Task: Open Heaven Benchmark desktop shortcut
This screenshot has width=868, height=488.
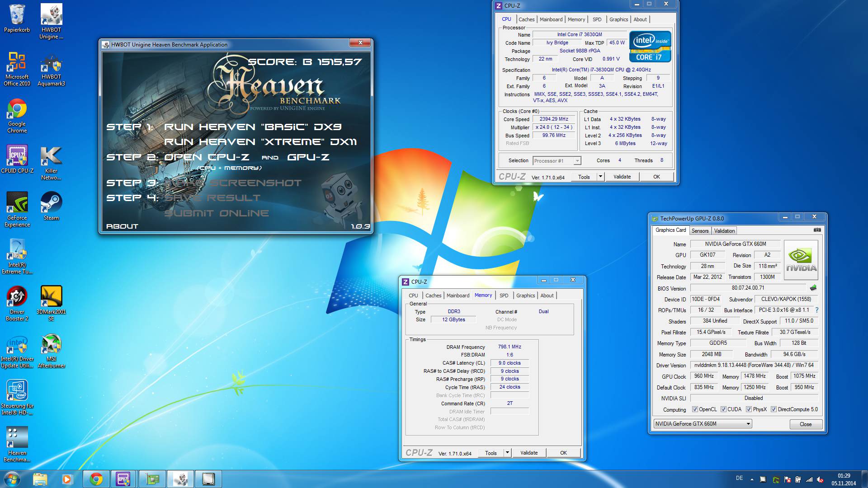Action: [x=17, y=445]
